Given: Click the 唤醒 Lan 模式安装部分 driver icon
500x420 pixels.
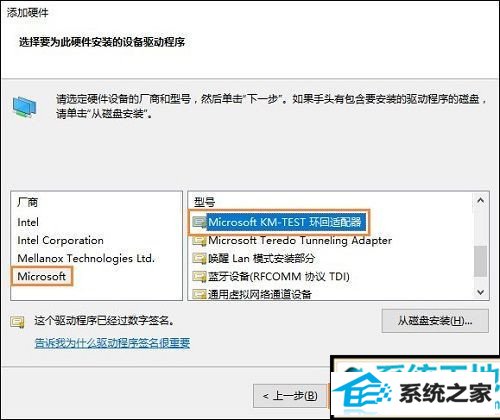Looking at the screenshot, I should pyautogui.click(x=199, y=258).
